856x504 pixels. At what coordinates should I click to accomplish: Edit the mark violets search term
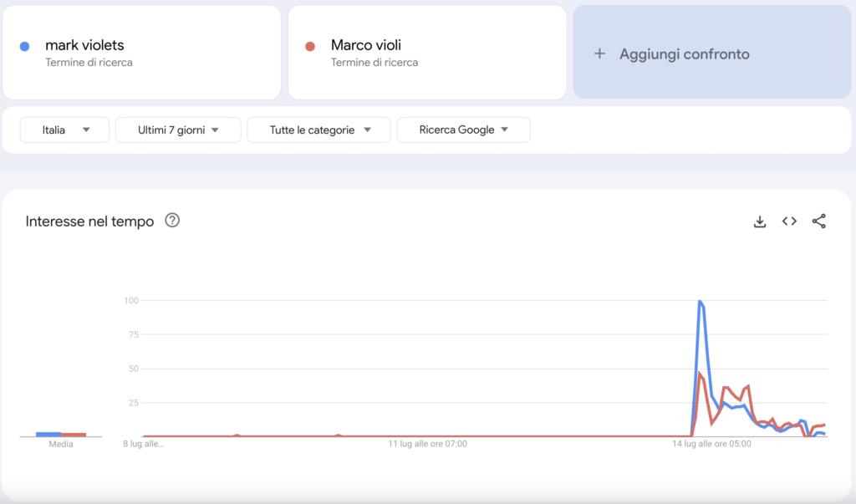coord(84,45)
